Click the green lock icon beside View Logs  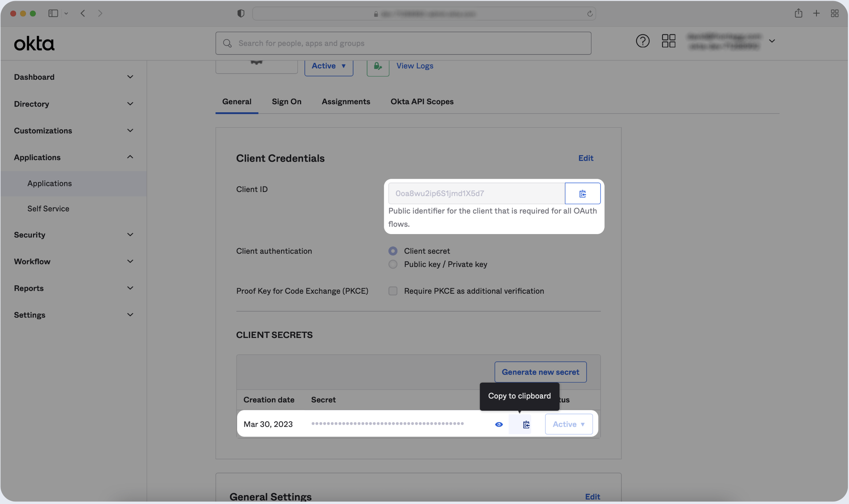pyautogui.click(x=378, y=66)
